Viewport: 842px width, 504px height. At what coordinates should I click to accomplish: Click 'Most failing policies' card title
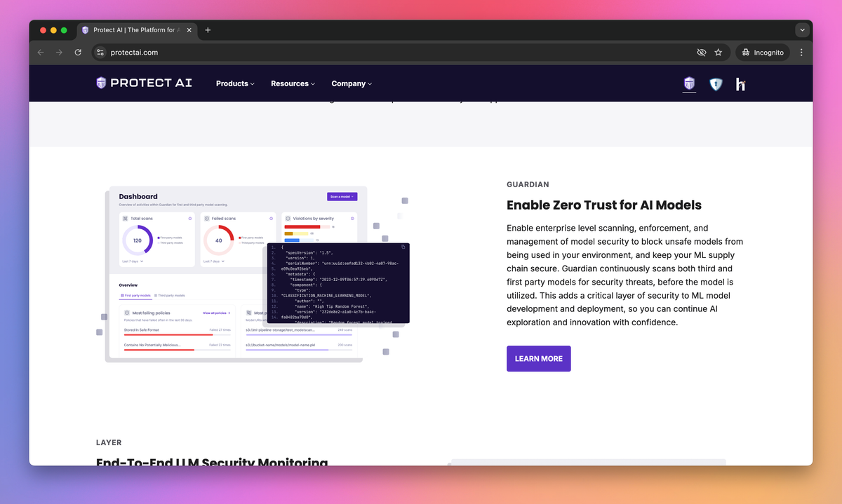pyautogui.click(x=150, y=313)
